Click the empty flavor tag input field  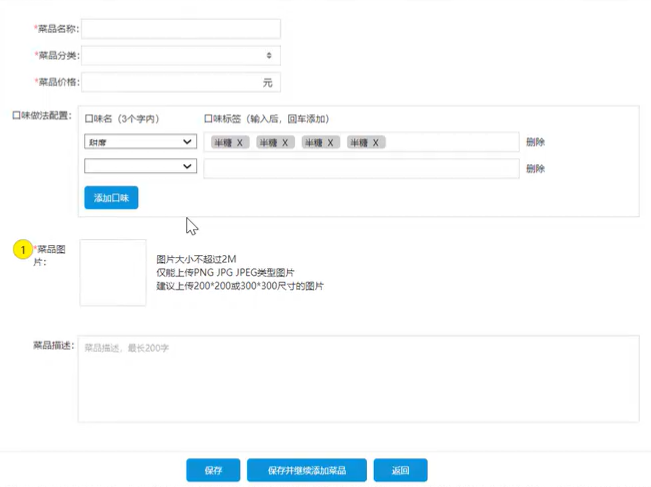pos(361,169)
